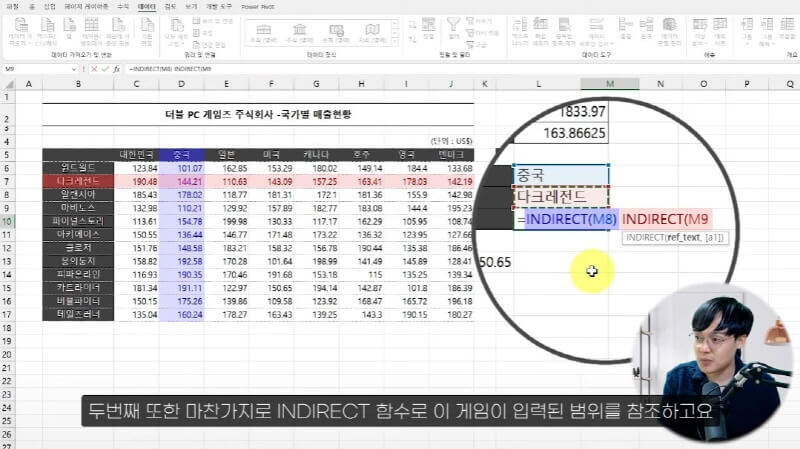Click the data types gallery scroll-up arrow
800x449 pixels.
(x=394, y=24)
